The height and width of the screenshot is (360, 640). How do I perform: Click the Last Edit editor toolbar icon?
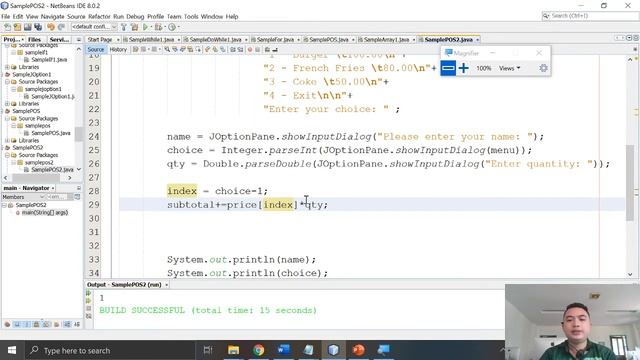[135, 49]
